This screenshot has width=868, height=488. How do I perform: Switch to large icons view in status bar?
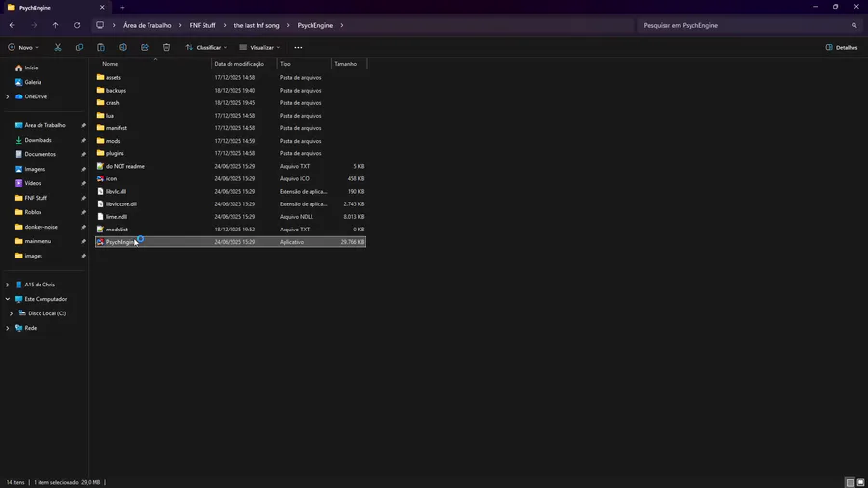click(860, 482)
